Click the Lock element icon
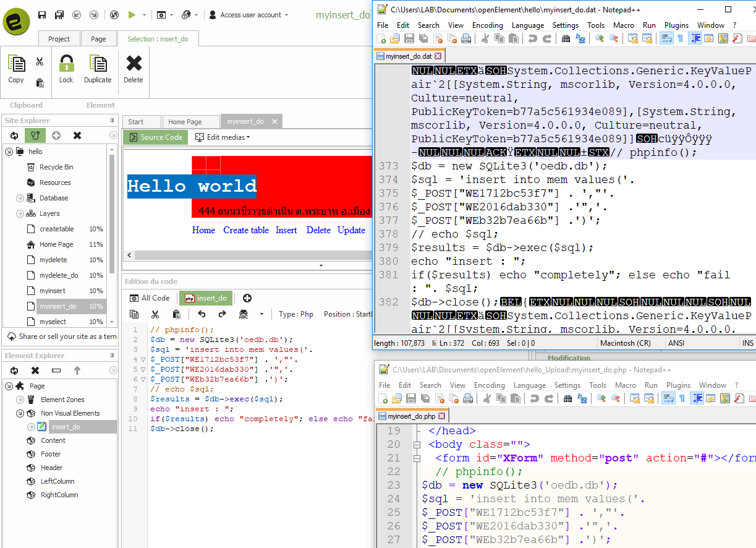756x548 pixels. click(x=66, y=64)
